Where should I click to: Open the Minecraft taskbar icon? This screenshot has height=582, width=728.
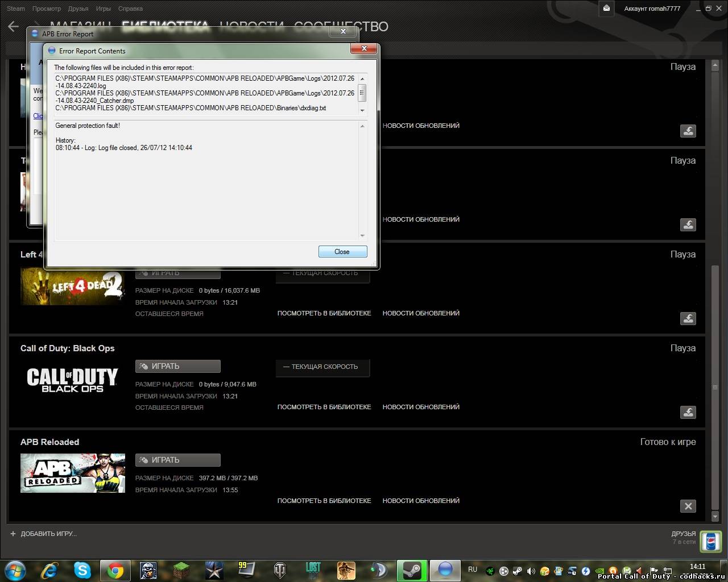coord(181,570)
